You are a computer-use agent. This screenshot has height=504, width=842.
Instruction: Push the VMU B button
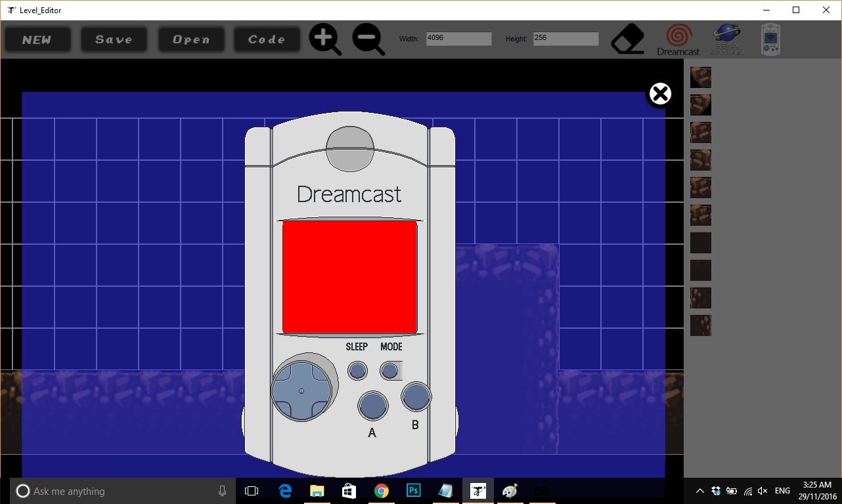pos(416,396)
